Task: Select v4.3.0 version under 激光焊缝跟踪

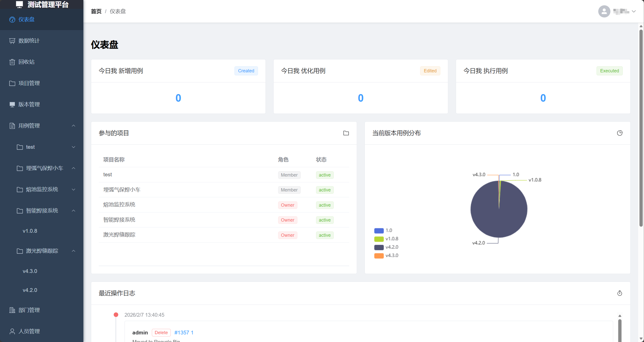Action: (30, 271)
